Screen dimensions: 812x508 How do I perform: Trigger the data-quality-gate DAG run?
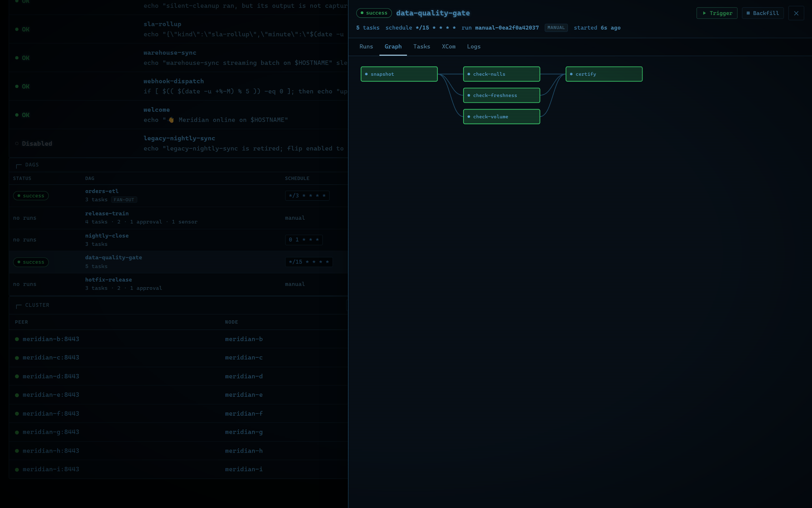coord(717,13)
